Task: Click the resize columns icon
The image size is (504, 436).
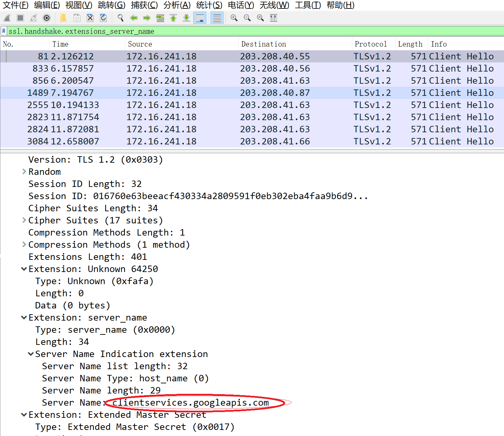Action: point(274,18)
